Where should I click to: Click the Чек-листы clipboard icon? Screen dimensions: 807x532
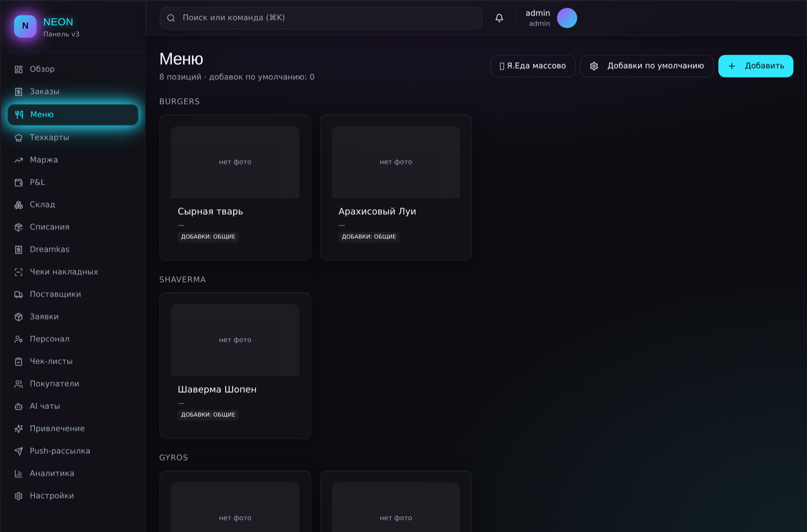[x=19, y=362]
